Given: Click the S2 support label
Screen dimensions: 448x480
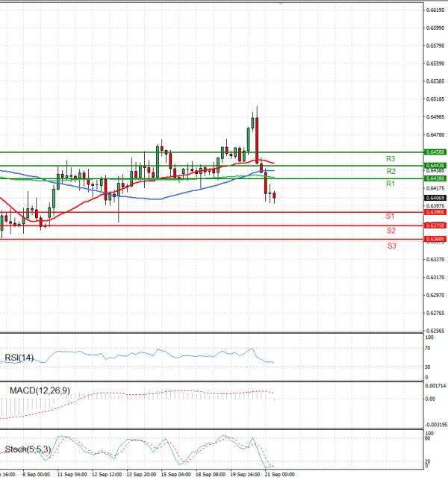Looking at the screenshot, I should [391, 231].
